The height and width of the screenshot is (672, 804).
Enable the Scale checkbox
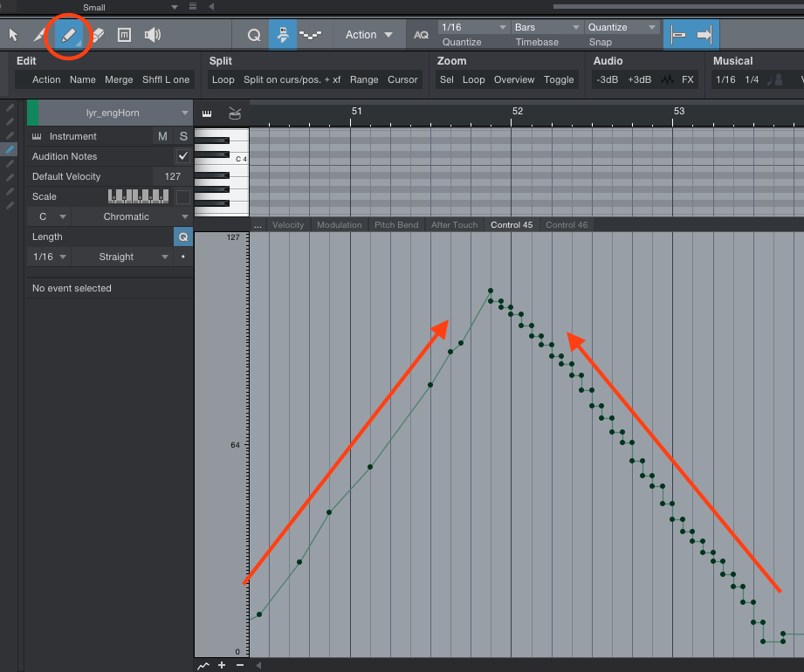[183, 196]
